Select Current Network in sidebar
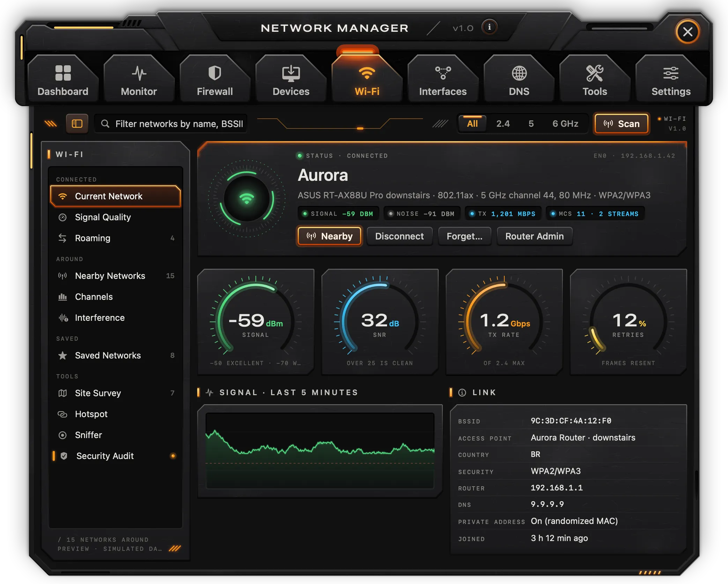 pyautogui.click(x=116, y=196)
